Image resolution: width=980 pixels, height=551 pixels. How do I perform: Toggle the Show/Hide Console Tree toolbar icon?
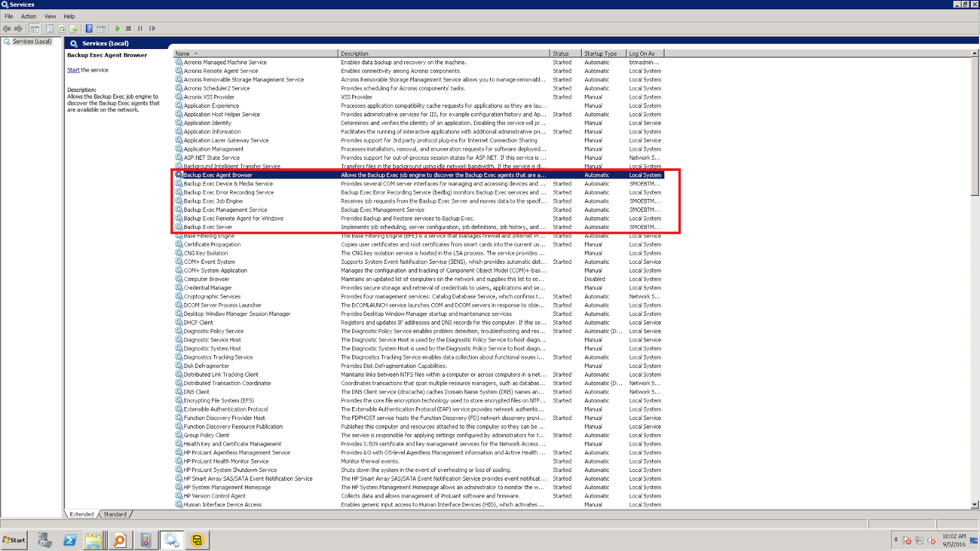coord(35,29)
